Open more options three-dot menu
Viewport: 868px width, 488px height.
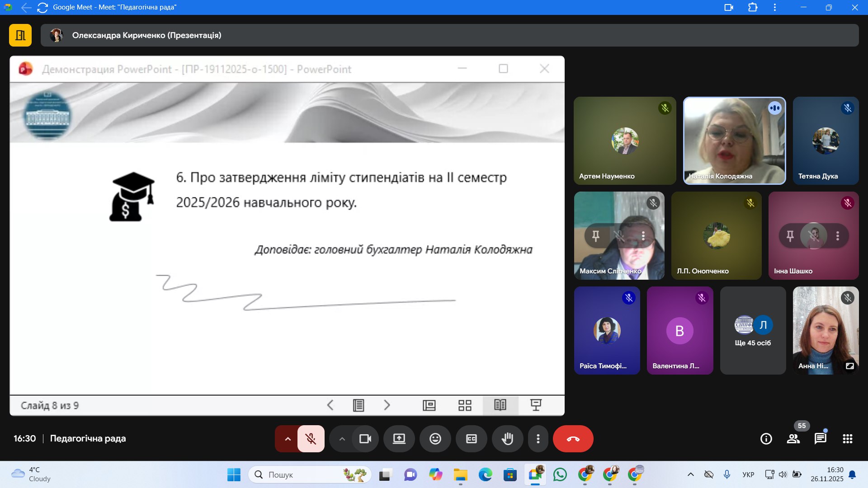click(538, 439)
